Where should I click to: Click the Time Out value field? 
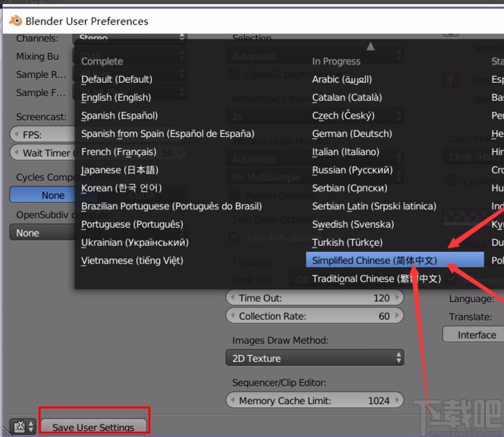[x=315, y=297]
